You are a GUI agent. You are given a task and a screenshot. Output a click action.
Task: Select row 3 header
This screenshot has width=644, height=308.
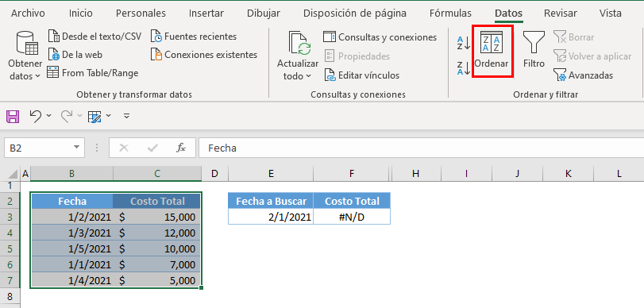pos(10,217)
